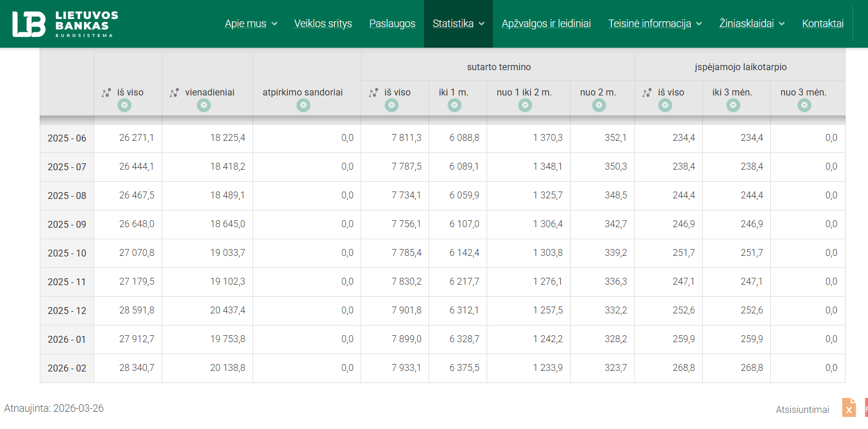Click gear icon under nuo 1 iki 2 m.
The image size is (868, 429).
point(525,105)
